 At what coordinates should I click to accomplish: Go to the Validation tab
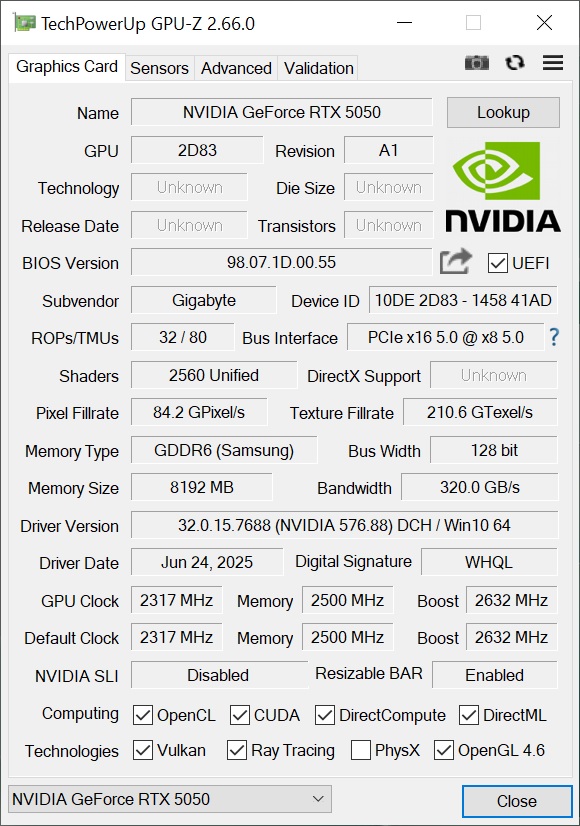coord(318,68)
